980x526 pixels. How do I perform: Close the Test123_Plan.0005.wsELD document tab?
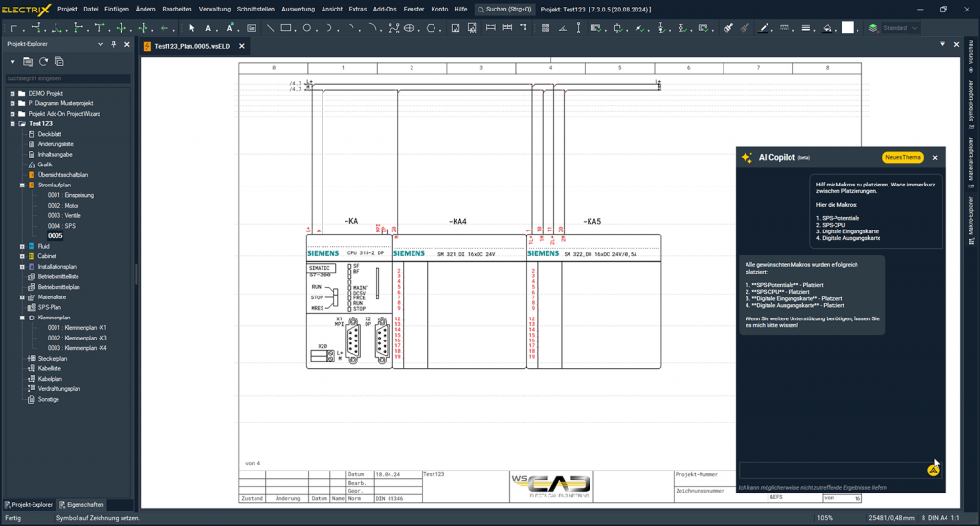(x=242, y=45)
